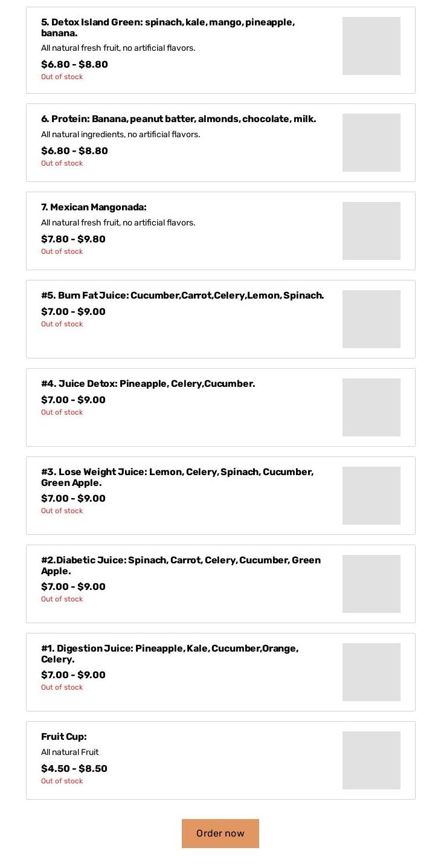Click the Digestion Juice image thumbnail

click(371, 672)
